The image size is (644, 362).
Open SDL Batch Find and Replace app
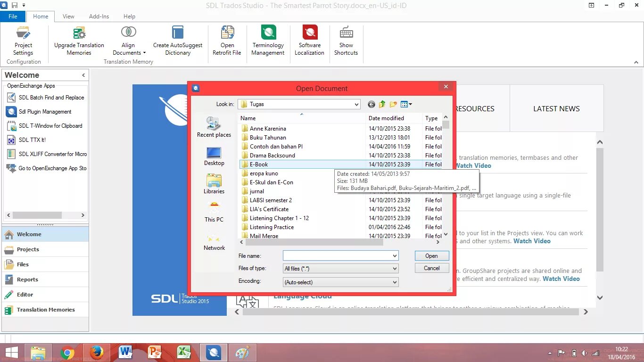pyautogui.click(x=46, y=98)
